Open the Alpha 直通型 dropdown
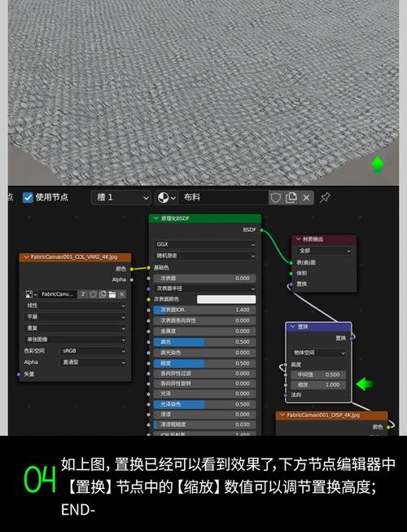The height and width of the screenshot is (532, 407). click(x=94, y=363)
